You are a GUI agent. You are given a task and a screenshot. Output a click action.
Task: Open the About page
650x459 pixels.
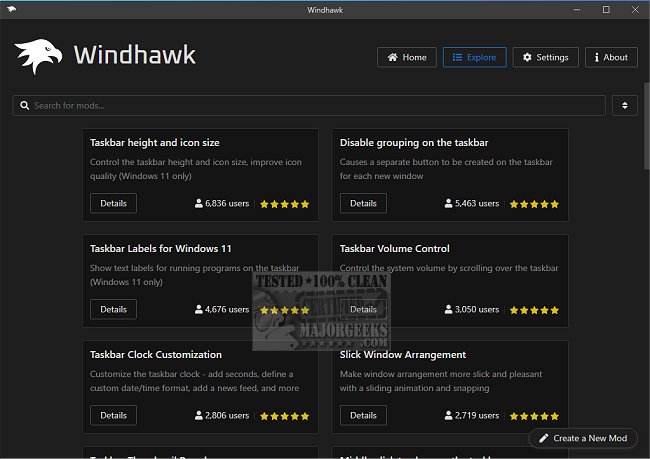(610, 58)
